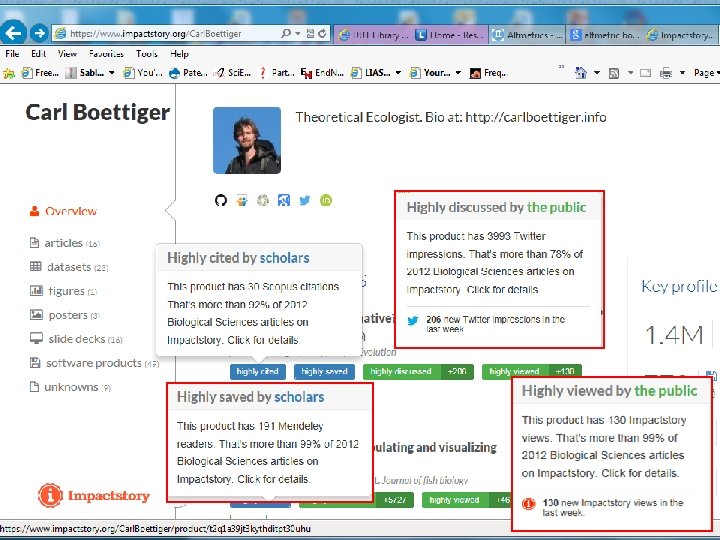This screenshot has height=540, width=720.
Task: Open the GitHub account icon
Action: (221, 200)
